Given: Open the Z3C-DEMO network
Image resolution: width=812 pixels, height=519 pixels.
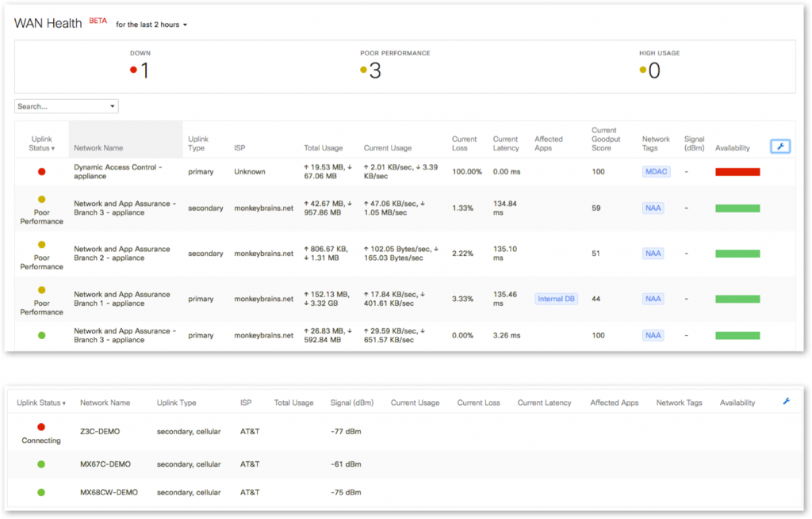Looking at the screenshot, I should coord(100,431).
